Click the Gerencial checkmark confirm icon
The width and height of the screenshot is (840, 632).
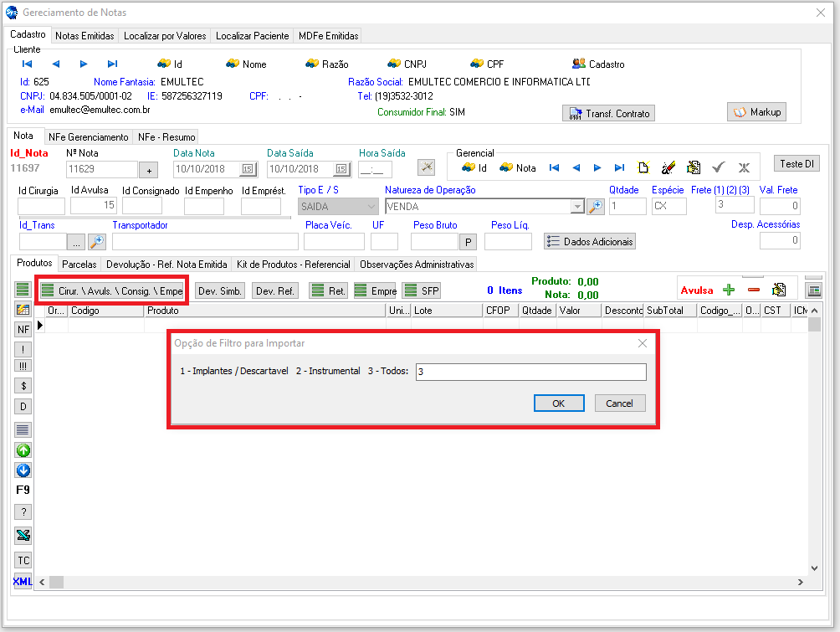(718, 167)
